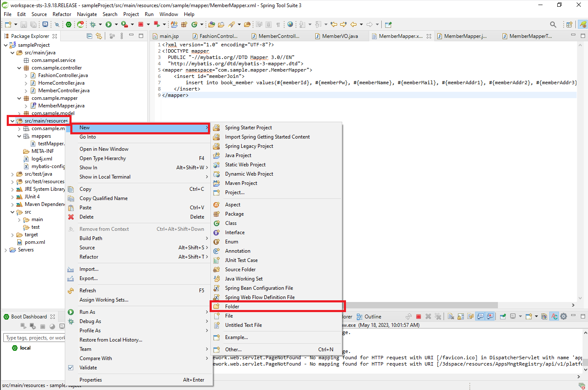This screenshot has width=588, height=390.
Task: Click the Back navigation arrow in toolbar
Action: tap(354, 24)
